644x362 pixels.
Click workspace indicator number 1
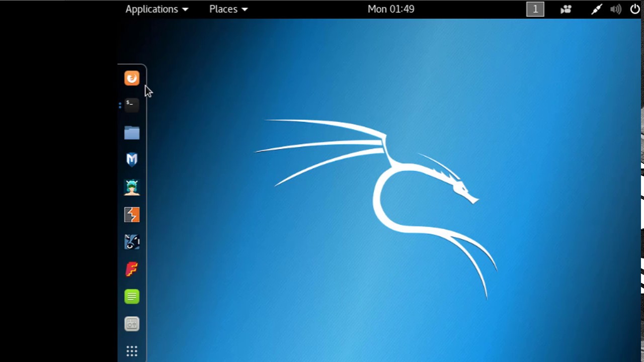(535, 9)
